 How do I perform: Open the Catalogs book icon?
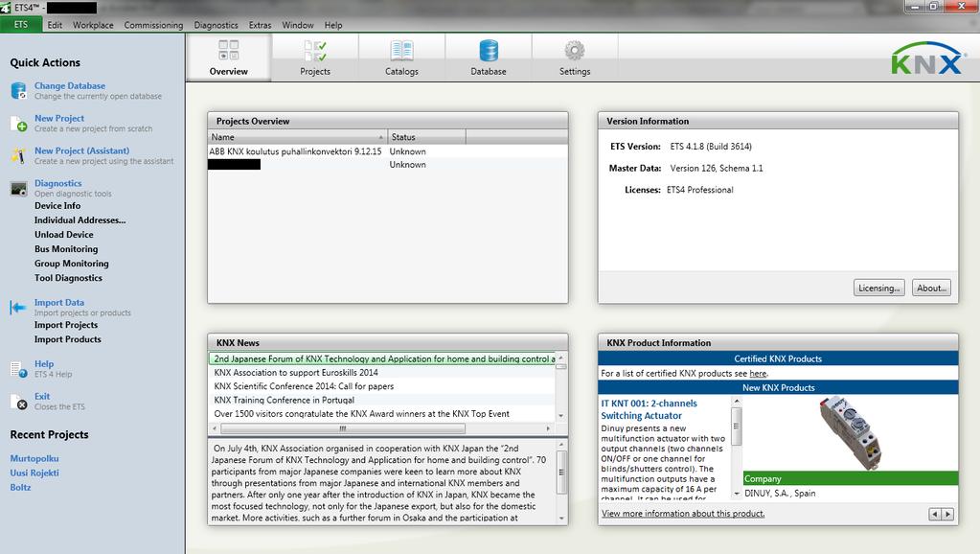[x=402, y=50]
